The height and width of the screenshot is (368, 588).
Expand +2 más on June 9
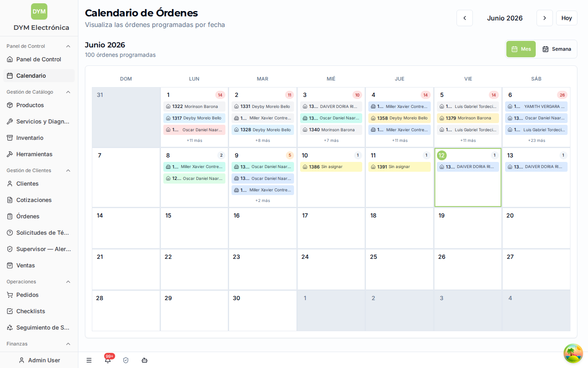[x=263, y=201]
